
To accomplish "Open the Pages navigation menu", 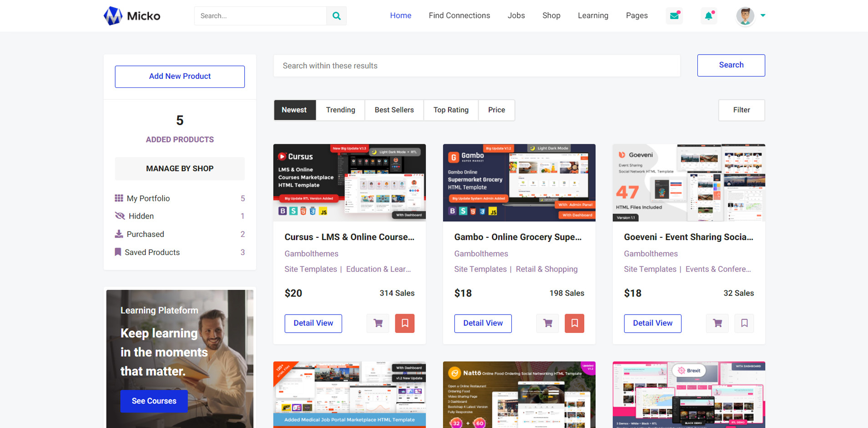I will (636, 15).
